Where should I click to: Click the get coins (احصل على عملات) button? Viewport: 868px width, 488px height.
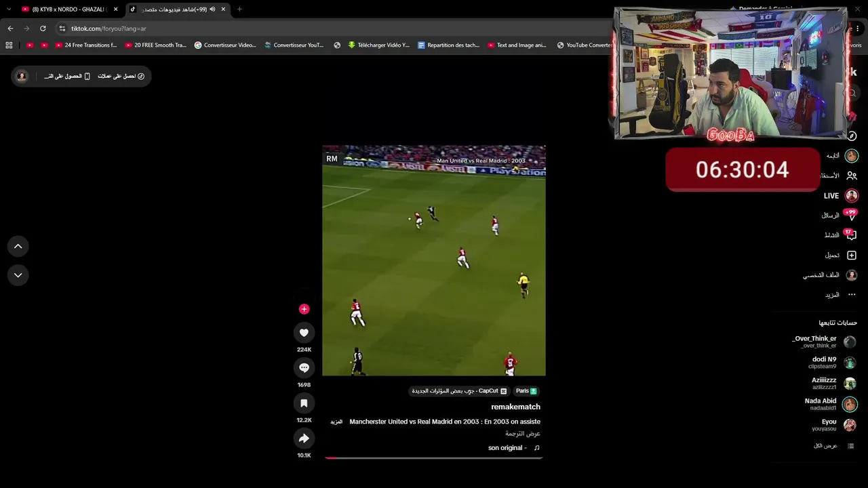(x=121, y=77)
